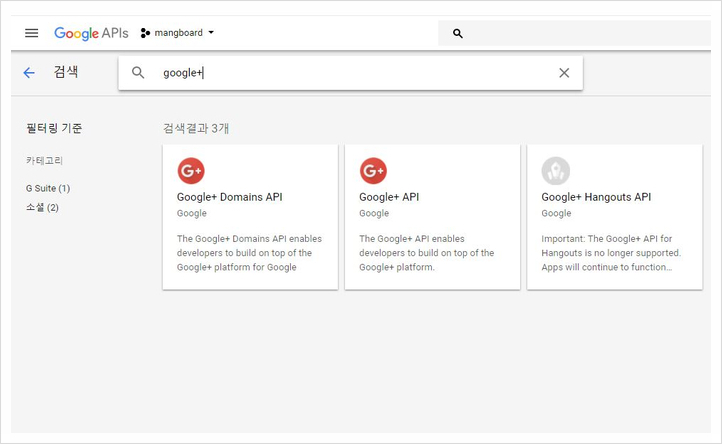This screenshot has width=722, height=444.
Task: Click the Google APIs logo
Action: (x=91, y=33)
